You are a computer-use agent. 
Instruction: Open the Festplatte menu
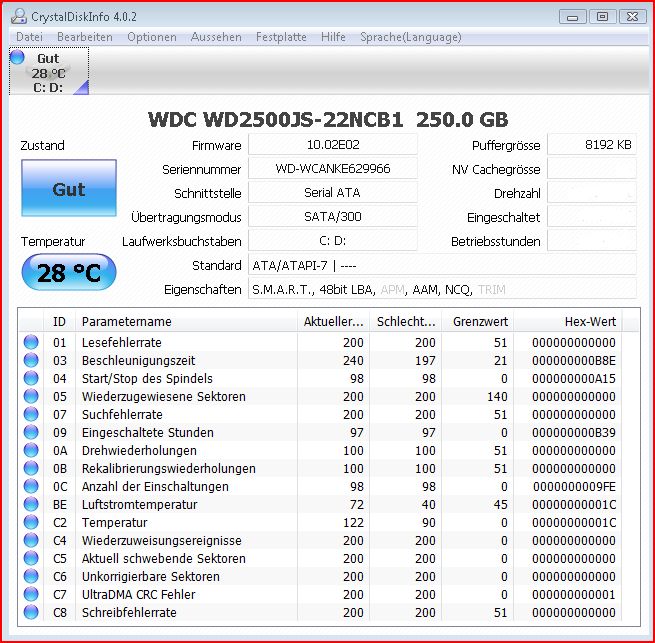(x=281, y=37)
